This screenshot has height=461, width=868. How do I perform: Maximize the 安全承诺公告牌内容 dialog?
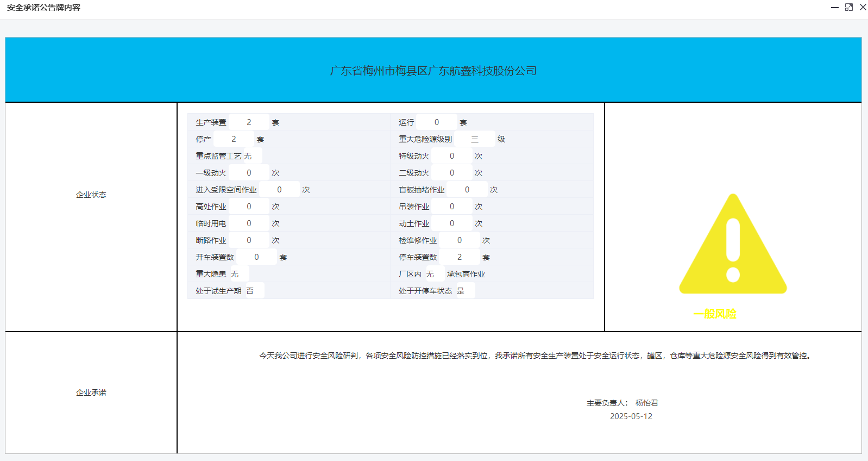(849, 7)
